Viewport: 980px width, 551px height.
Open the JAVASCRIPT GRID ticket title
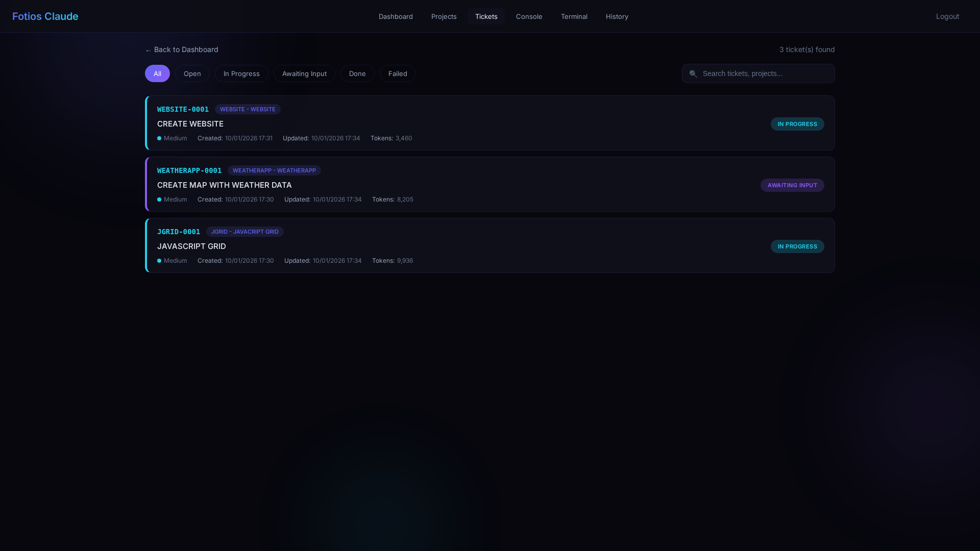click(191, 246)
